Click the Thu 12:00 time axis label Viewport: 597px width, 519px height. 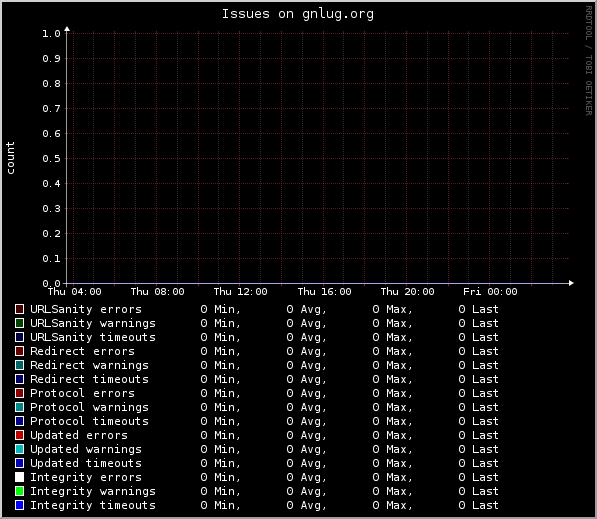pos(241,292)
